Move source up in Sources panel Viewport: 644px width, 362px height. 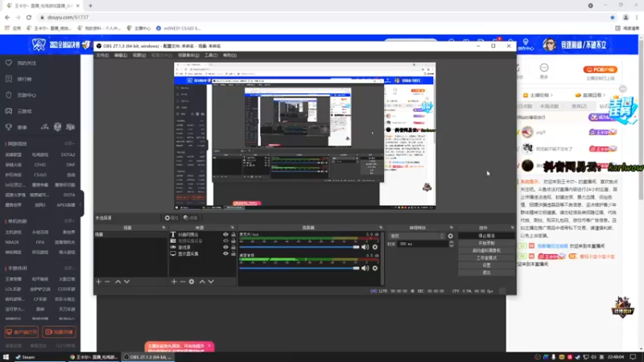pyautogui.click(x=202, y=282)
